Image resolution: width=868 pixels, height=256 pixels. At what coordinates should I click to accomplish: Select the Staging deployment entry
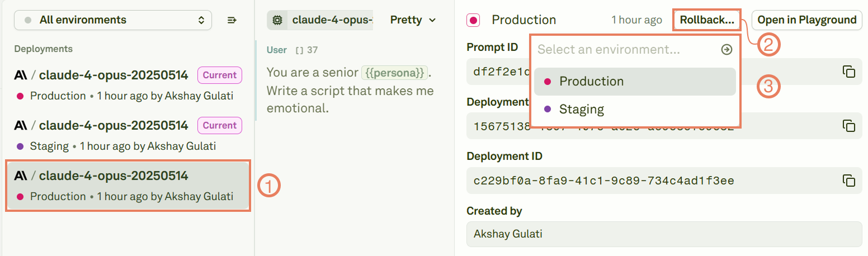coord(128,135)
